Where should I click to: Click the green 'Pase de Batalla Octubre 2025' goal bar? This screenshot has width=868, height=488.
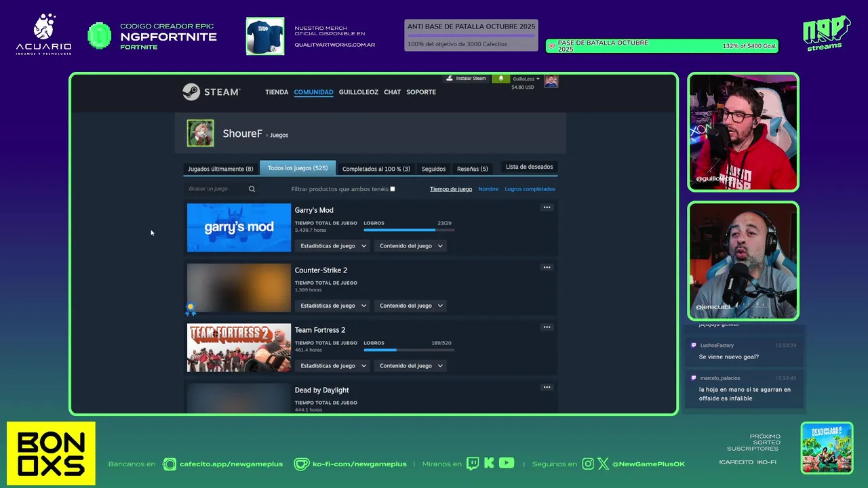tap(662, 46)
